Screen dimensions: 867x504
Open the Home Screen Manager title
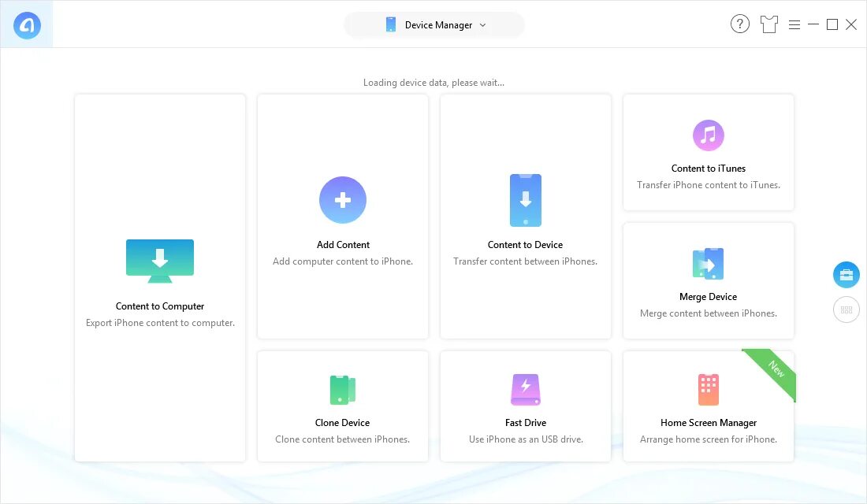click(709, 423)
